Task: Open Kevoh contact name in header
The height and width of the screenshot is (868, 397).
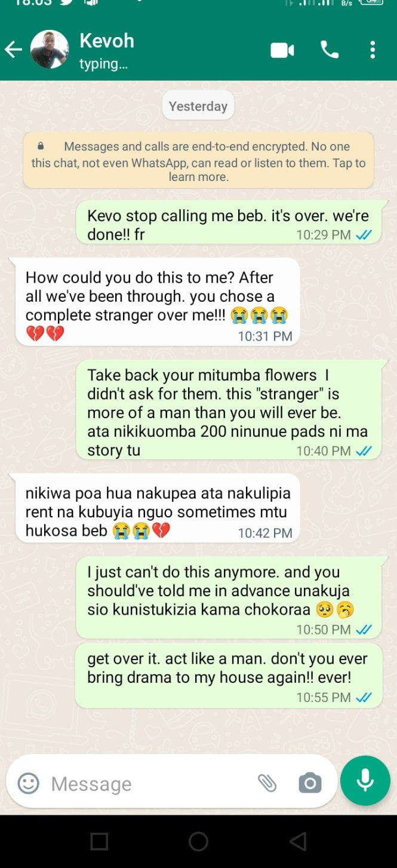Action: (x=107, y=41)
